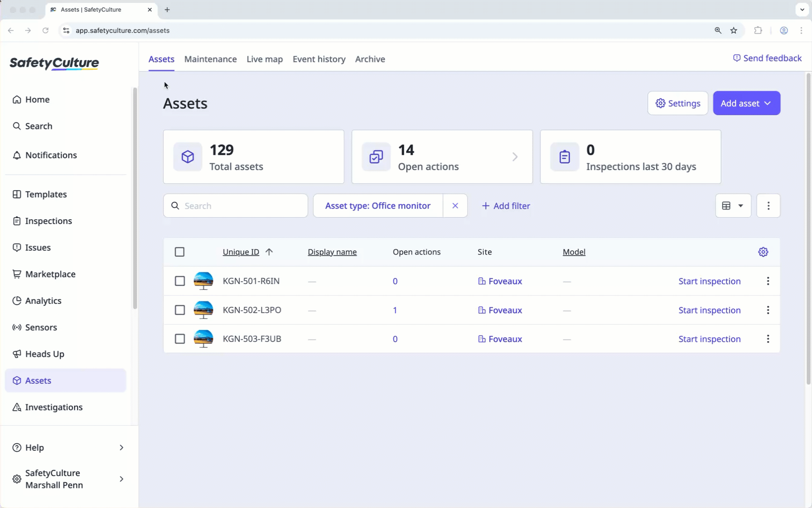Image resolution: width=812 pixels, height=508 pixels.
Task: Check the box for KGN-502-L3PO
Action: point(180,310)
